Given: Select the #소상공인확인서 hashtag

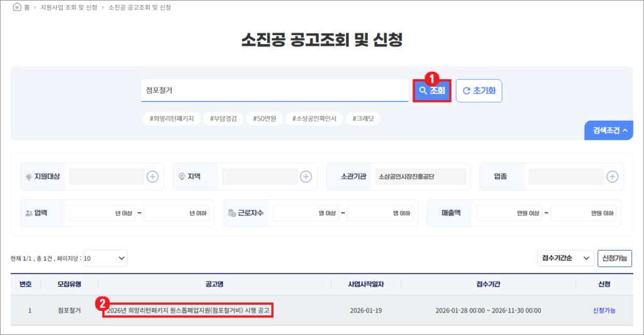Looking at the screenshot, I should [314, 119].
